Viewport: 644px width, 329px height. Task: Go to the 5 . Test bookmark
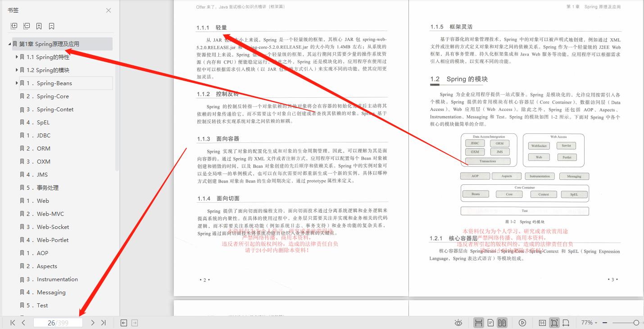coord(37,306)
